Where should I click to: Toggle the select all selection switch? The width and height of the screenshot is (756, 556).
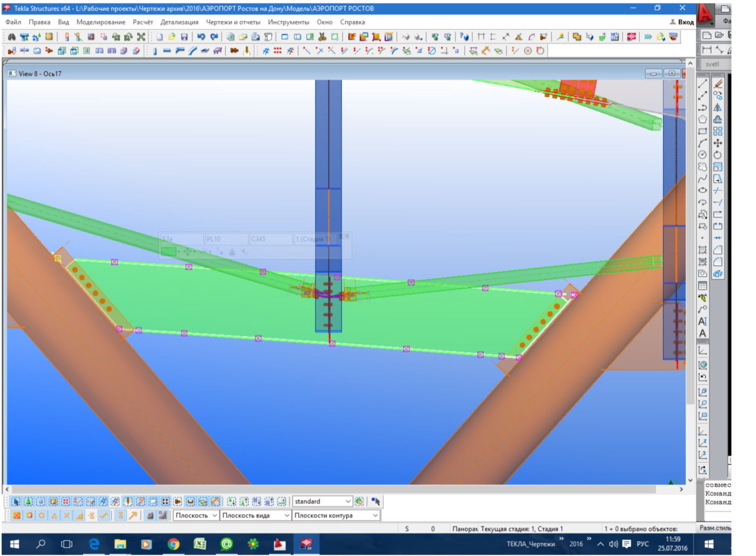point(16,501)
